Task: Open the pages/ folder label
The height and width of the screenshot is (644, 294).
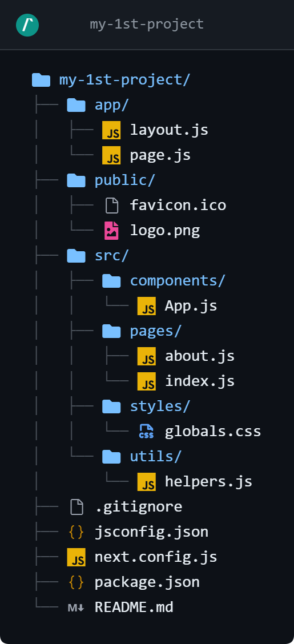Action: pos(156,331)
